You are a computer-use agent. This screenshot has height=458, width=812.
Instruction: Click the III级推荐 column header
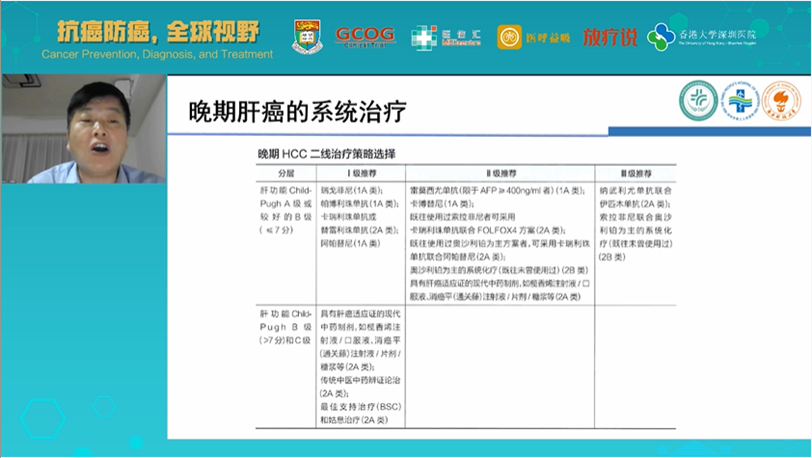[635, 173]
